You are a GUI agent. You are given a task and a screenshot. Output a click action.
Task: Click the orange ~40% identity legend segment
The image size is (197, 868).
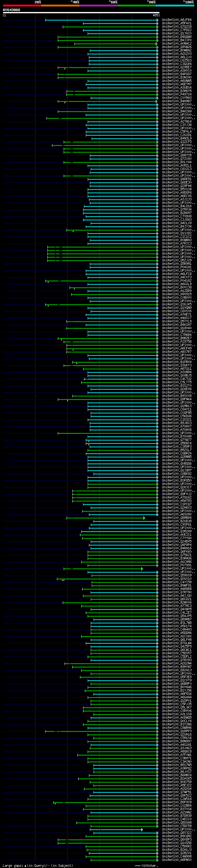tap(60, 6)
